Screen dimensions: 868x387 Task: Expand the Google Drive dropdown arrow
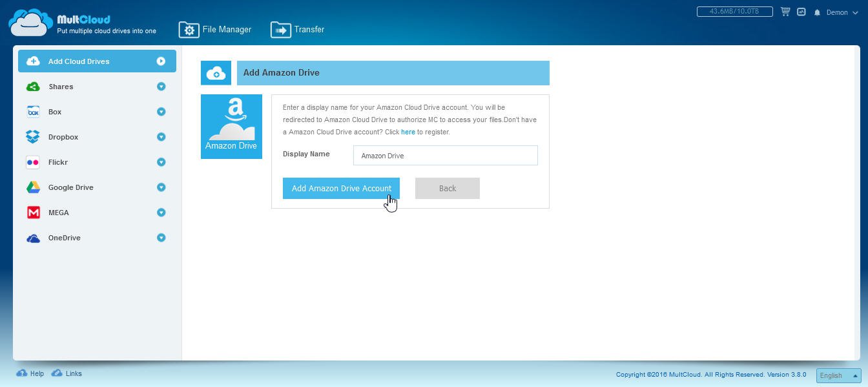coord(161,187)
